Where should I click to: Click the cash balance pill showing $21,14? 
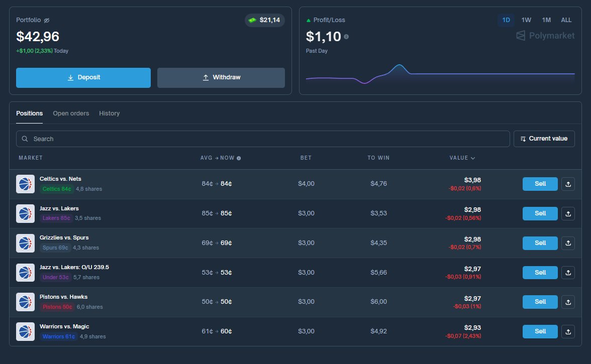(x=265, y=20)
